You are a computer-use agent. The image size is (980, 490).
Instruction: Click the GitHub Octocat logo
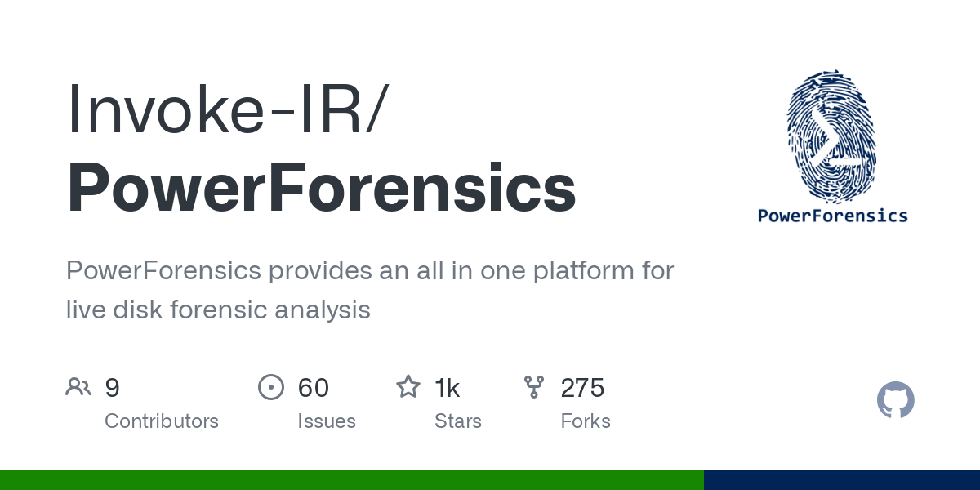click(895, 400)
